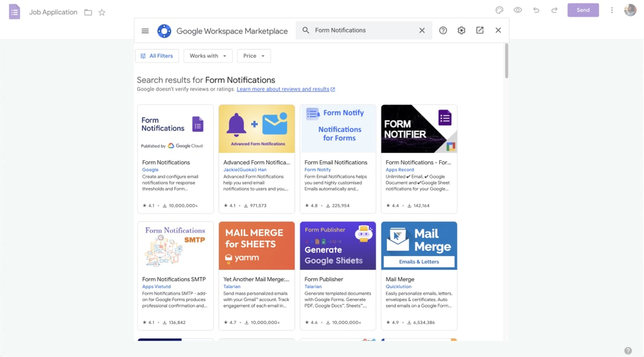Open the Marketplace hamburger menu

pyautogui.click(x=145, y=31)
